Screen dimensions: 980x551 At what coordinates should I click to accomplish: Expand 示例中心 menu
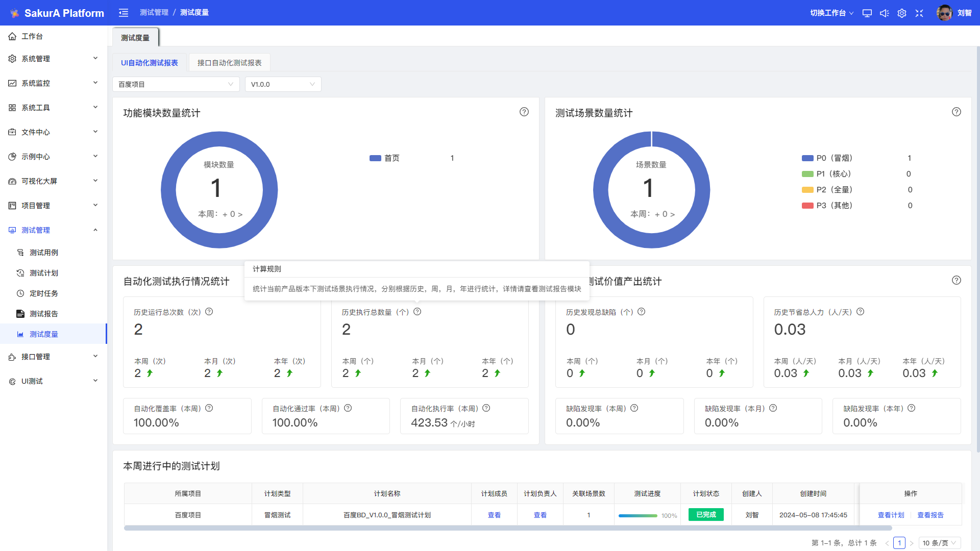54,157
